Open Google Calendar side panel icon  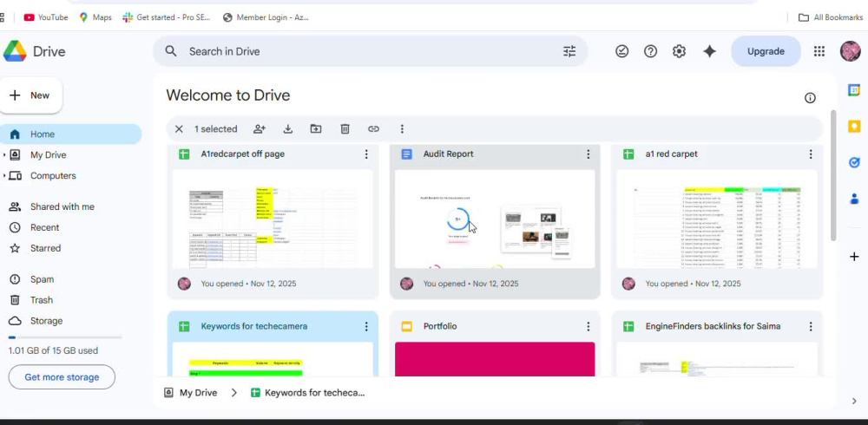[x=854, y=90]
